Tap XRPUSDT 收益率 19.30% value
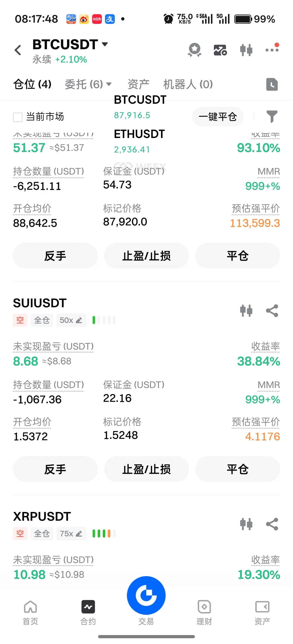Image resolution: width=293 pixels, height=644 pixels. 259,575
